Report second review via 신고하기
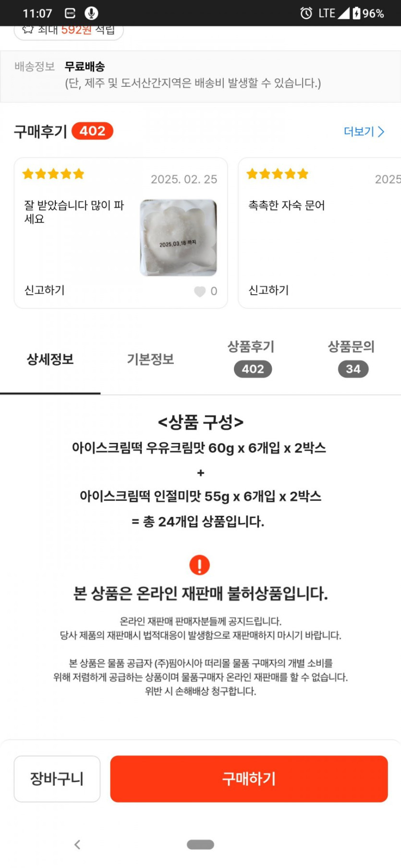Viewport: 401px width, 868px height. [268, 290]
